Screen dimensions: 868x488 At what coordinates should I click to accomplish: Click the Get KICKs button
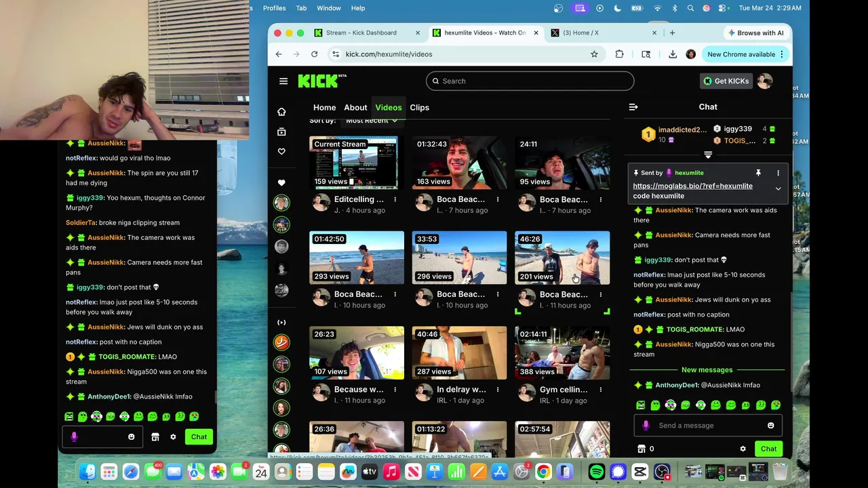[726, 81]
